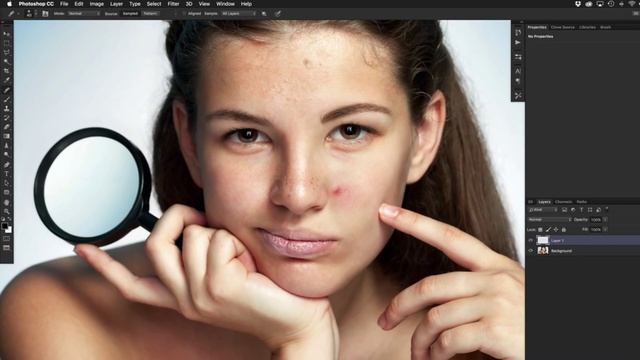Toggle ignore adjustment layers when healing

tap(264, 13)
